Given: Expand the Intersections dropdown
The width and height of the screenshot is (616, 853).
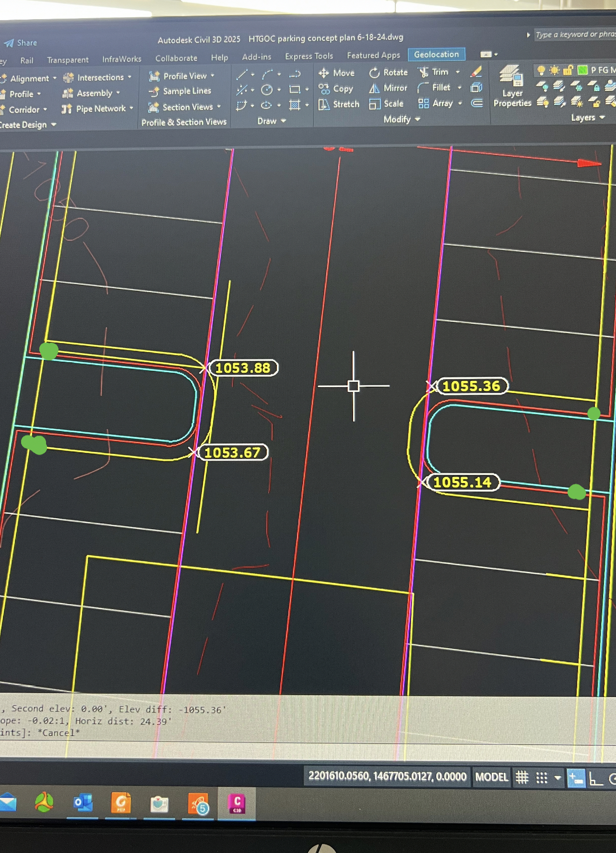Looking at the screenshot, I should pos(130,77).
